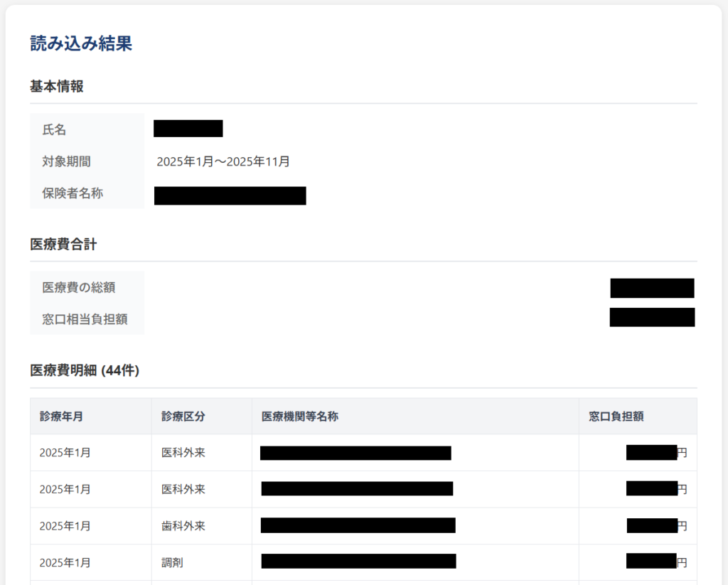Image resolution: width=728 pixels, height=585 pixels.
Task: Select the 保険者名称 field label
Action: [x=73, y=193]
